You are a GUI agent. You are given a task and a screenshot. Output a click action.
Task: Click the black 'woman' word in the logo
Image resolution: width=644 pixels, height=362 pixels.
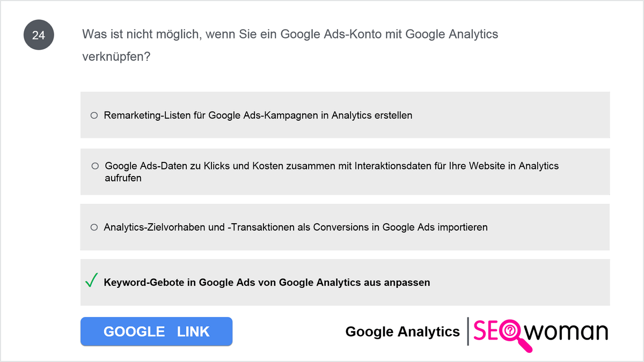pyautogui.click(x=566, y=331)
